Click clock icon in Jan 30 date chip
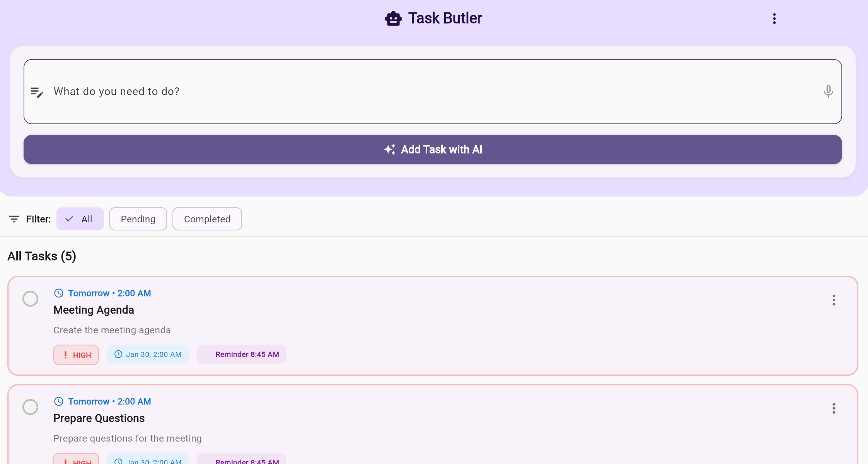This screenshot has width=868, height=464. coord(118,354)
